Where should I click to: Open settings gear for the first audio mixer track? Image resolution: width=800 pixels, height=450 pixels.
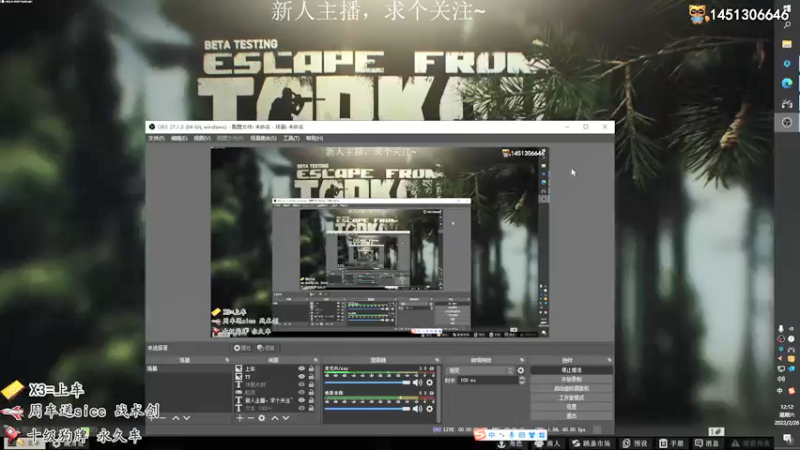click(430, 382)
